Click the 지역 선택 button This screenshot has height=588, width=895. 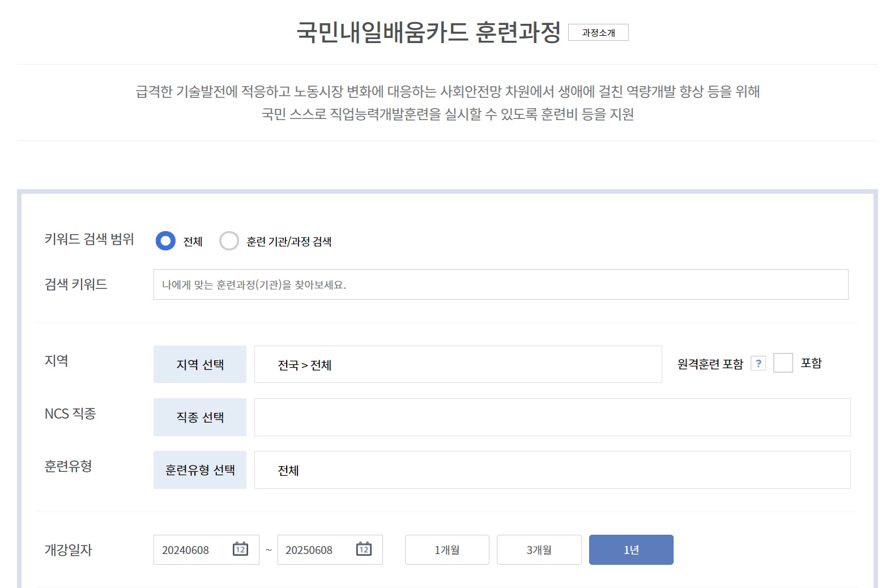[200, 364]
